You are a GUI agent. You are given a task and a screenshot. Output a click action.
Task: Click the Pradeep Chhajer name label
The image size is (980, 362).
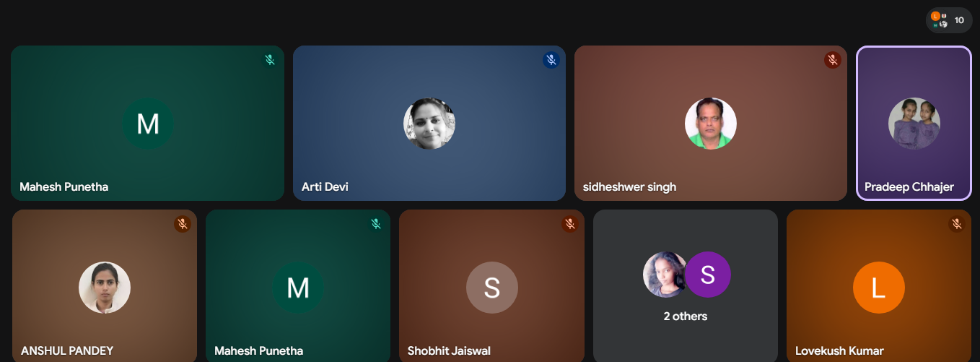909,187
